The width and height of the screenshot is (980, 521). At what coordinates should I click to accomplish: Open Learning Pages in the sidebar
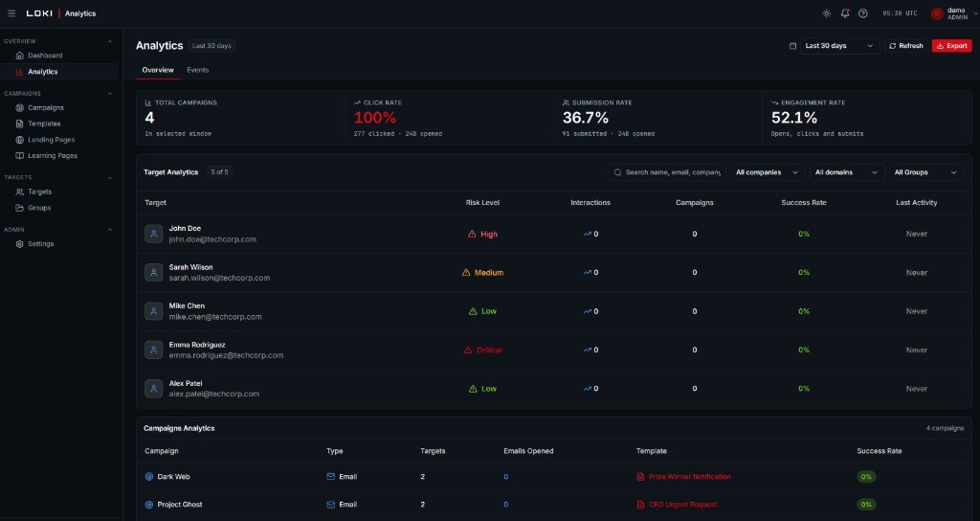pyautogui.click(x=59, y=156)
